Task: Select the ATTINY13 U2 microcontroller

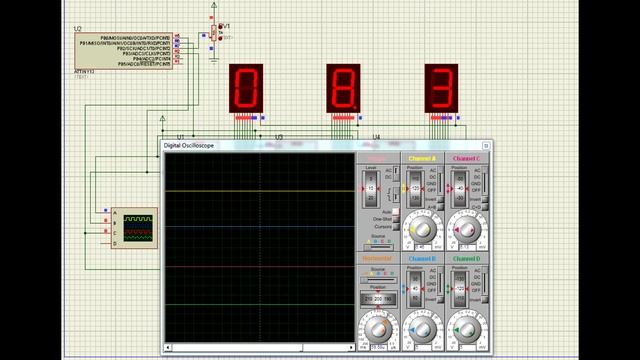Action: coord(123,51)
